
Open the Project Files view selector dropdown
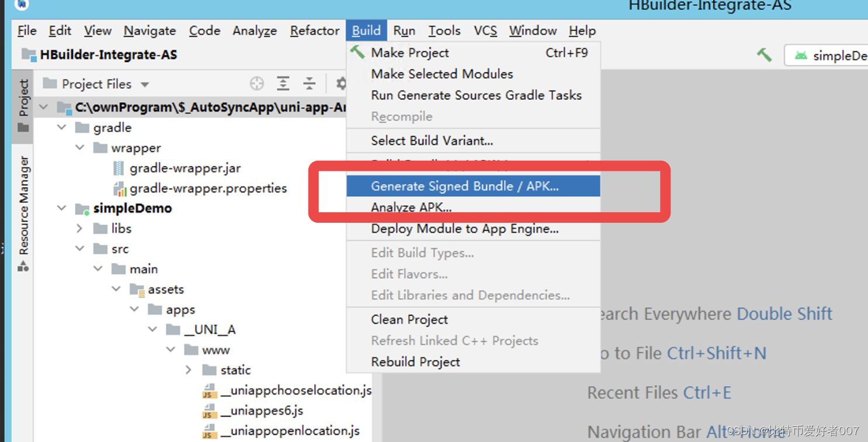click(144, 84)
